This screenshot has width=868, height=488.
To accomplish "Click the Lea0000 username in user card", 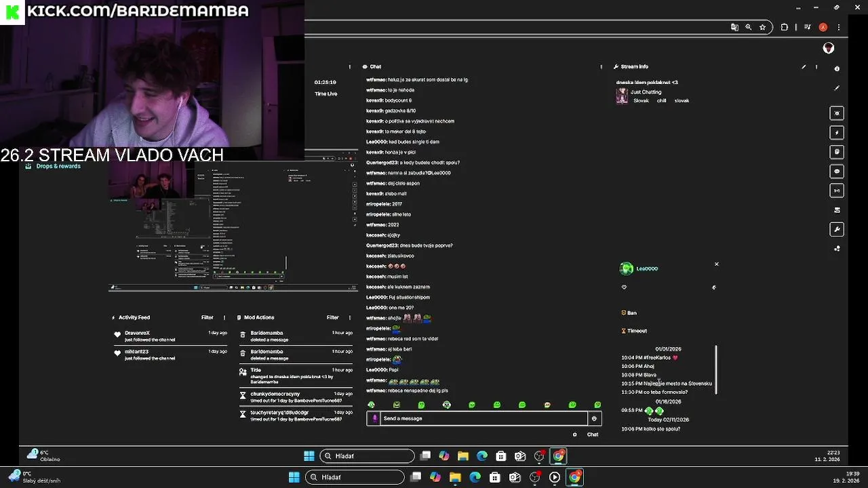I will [647, 268].
